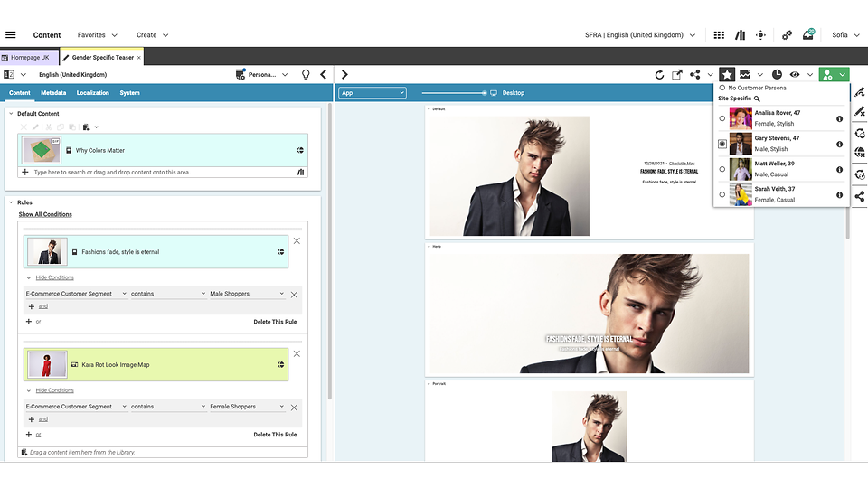Show info for Matt Weller persona
868x488 pixels.
click(839, 170)
